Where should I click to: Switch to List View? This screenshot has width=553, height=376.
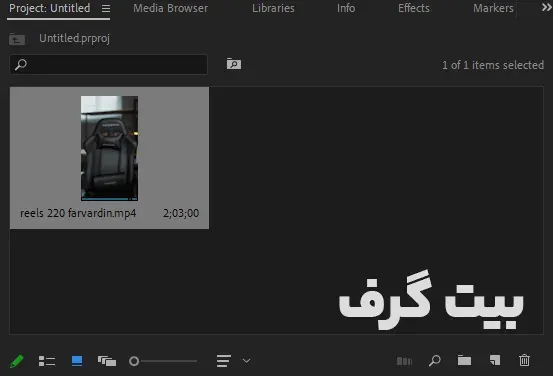click(47, 361)
